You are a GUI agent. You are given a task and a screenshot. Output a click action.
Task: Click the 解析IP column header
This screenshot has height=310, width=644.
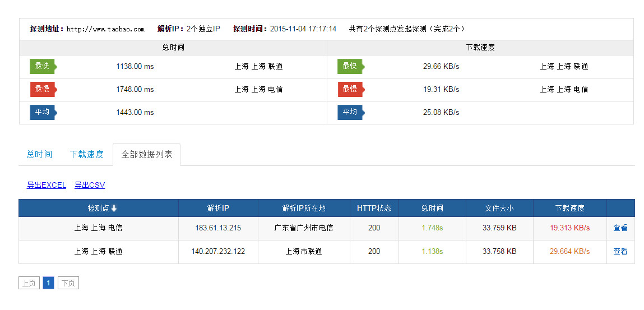(x=218, y=209)
